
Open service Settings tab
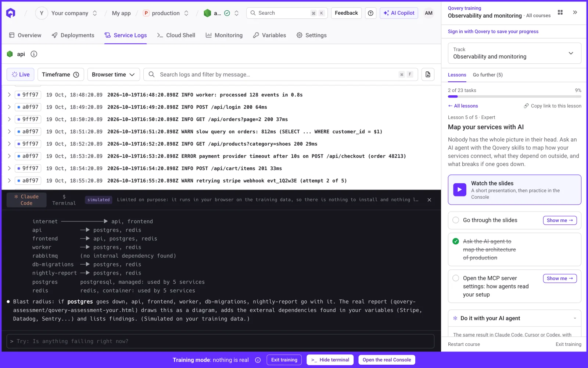(312, 35)
